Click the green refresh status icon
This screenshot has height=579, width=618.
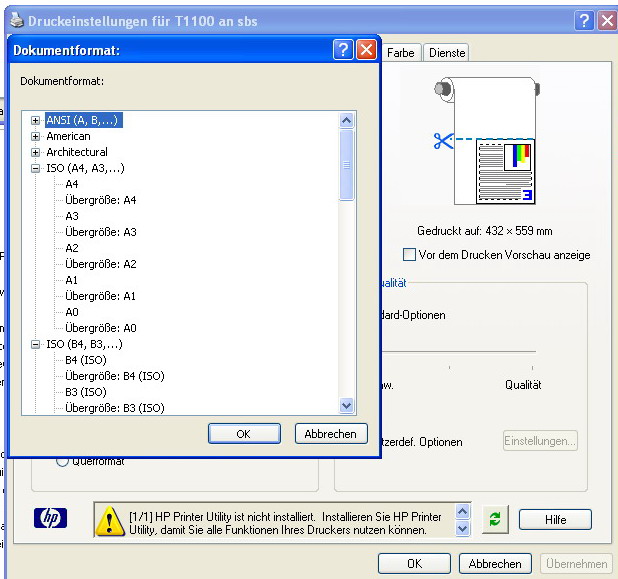click(495, 519)
